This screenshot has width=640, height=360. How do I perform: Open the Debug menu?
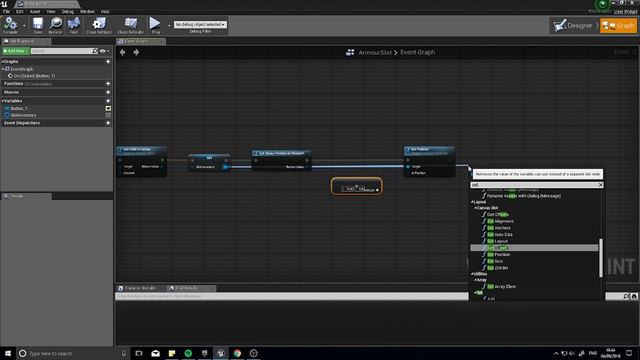coord(68,11)
